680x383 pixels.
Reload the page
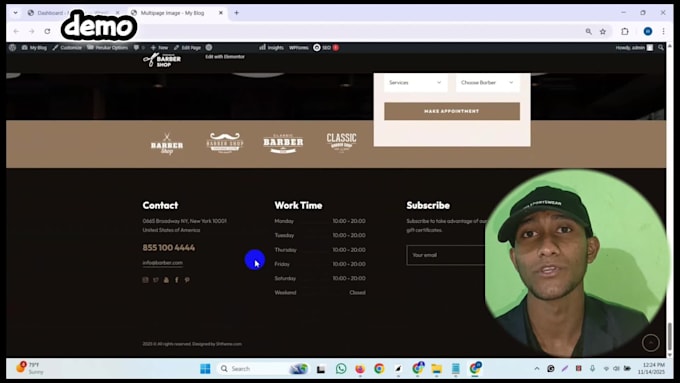[47, 31]
